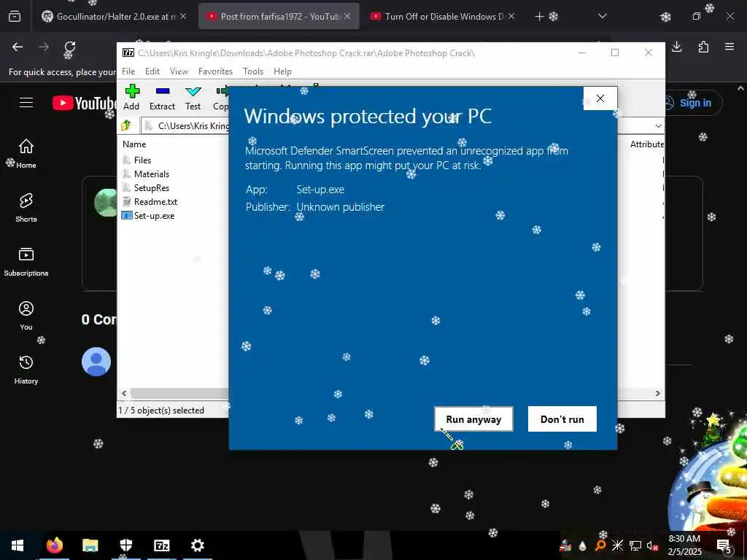Click the commenter profile avatar on YouTube
This screenshot has width=747, height=560.
click(96, 362)
